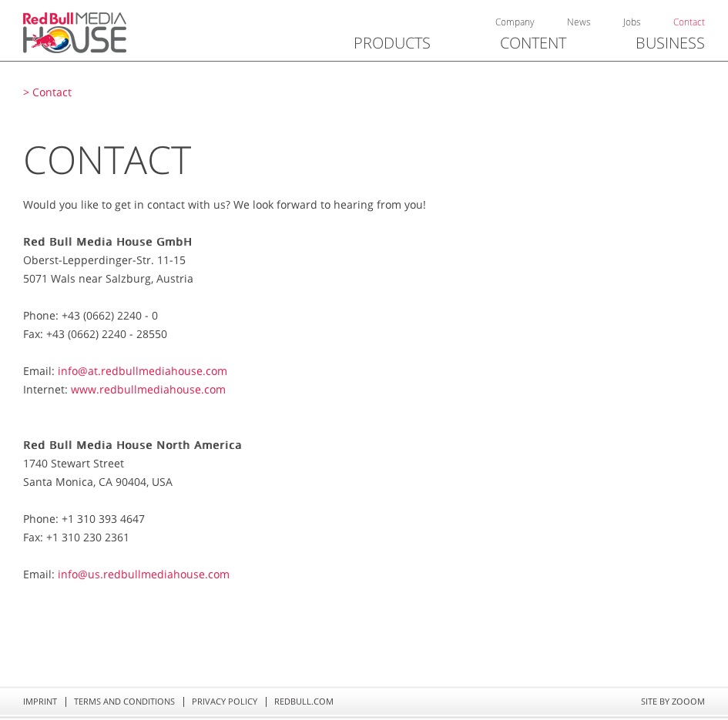Click the CONTACT page heading
Screen dimensions: 728x720
coord(107,160)
